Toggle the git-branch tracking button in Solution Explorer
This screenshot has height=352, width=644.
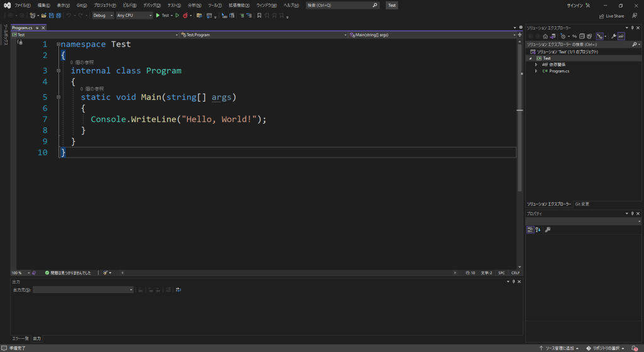click(599, 36)
